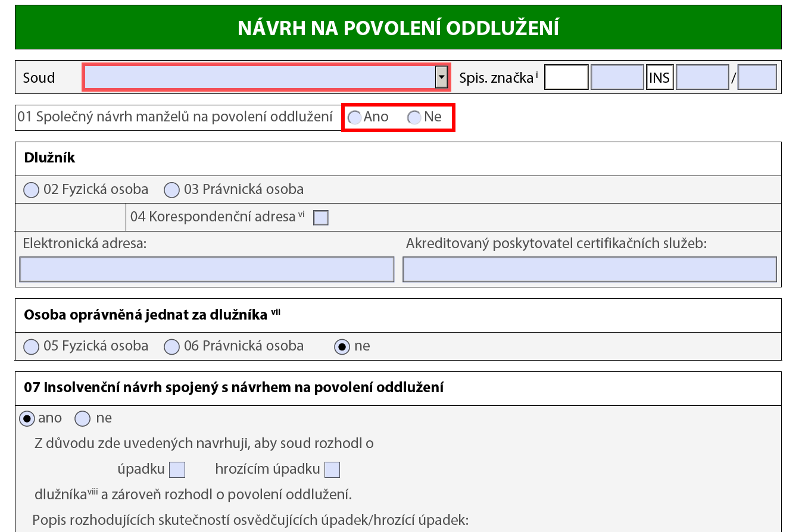Click the dropdown arrow next to Soud field
802x532 pixels.
[x=441, y=77]
